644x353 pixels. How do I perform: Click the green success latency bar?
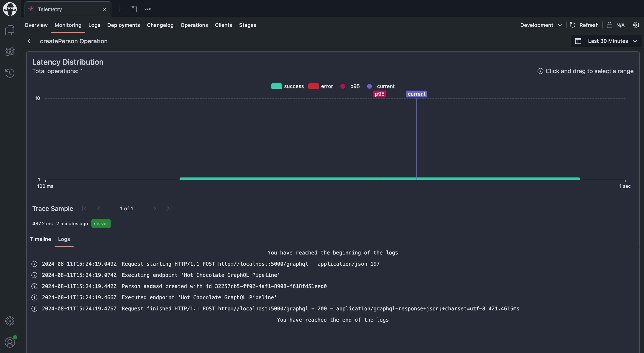coord(379,179)
